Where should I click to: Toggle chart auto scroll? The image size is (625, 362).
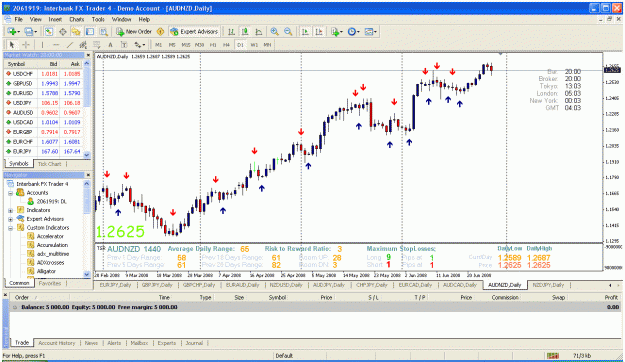coord(305,31)
